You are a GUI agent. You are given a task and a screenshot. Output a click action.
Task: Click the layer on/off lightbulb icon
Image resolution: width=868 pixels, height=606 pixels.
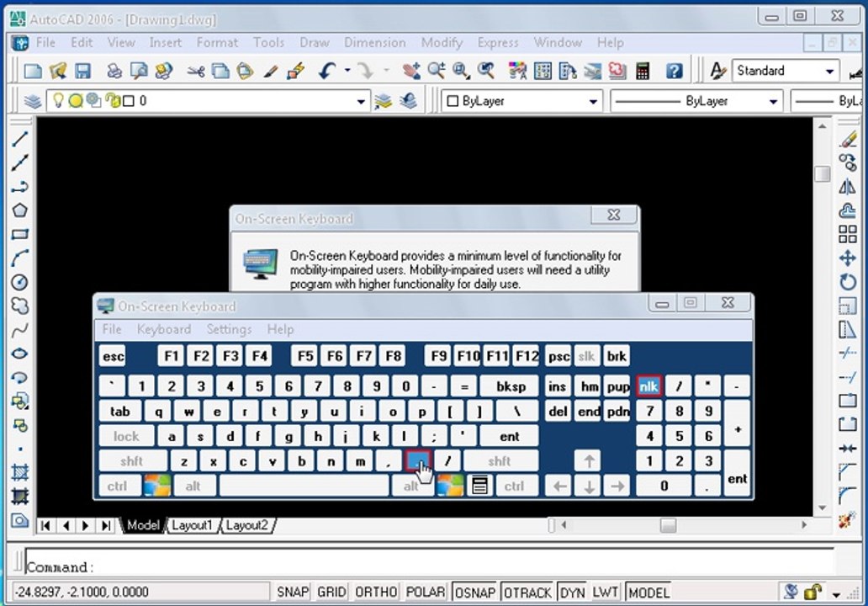pos(57,100)
